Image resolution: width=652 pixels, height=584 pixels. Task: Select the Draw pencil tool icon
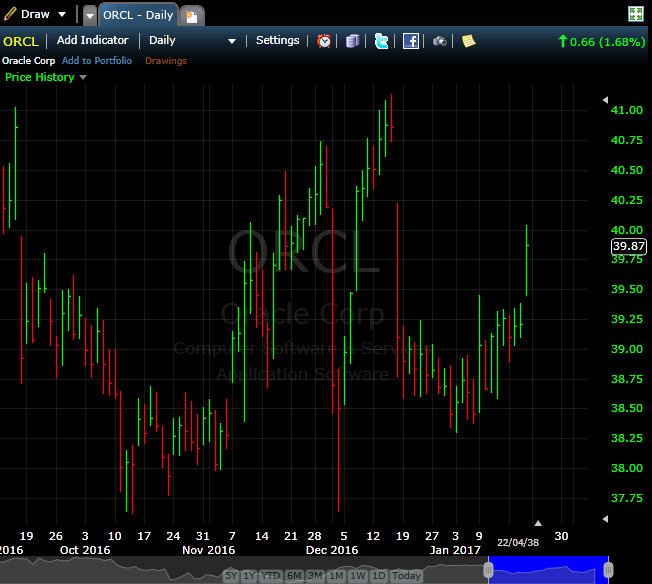(10, 14)
